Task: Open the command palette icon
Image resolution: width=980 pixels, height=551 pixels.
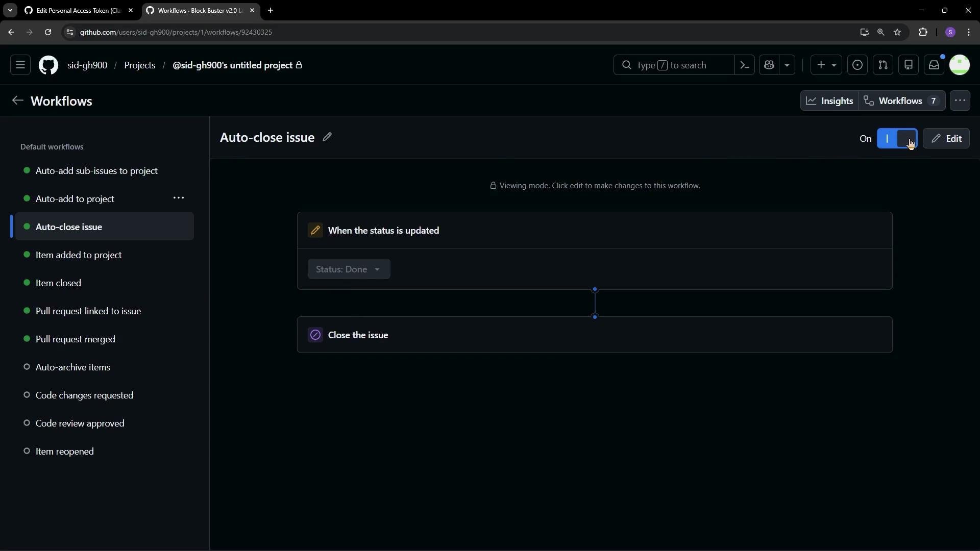Action: pyautogui.click(x=745, y=65)
